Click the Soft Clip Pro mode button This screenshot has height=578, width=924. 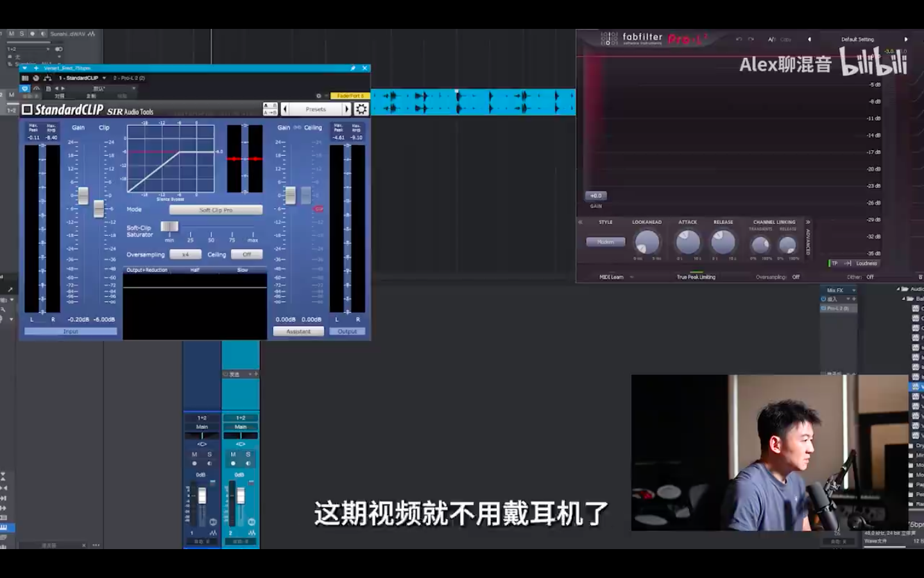[216, 210]
